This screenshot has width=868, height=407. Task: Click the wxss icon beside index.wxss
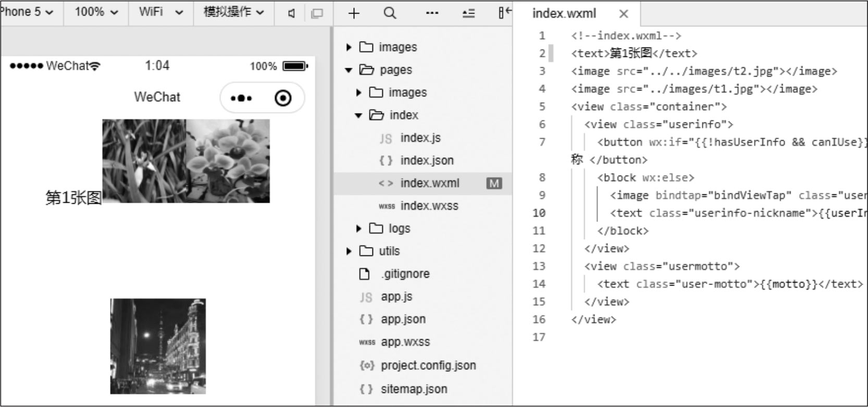pyautogui.click(x=387, y=206)
